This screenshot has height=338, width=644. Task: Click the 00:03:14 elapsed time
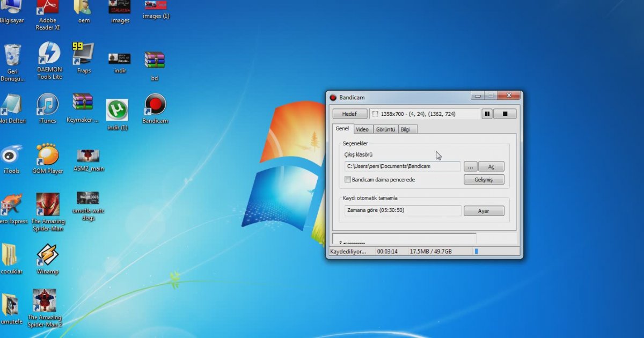387,251
